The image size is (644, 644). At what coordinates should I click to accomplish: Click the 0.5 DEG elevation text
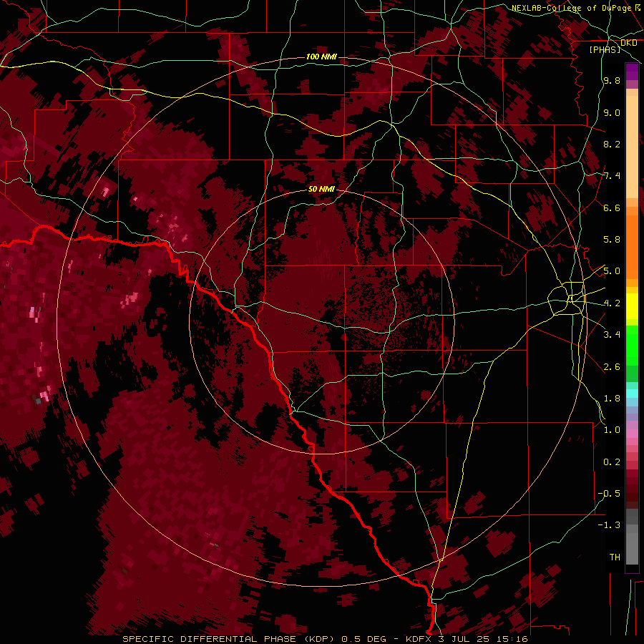364,639
